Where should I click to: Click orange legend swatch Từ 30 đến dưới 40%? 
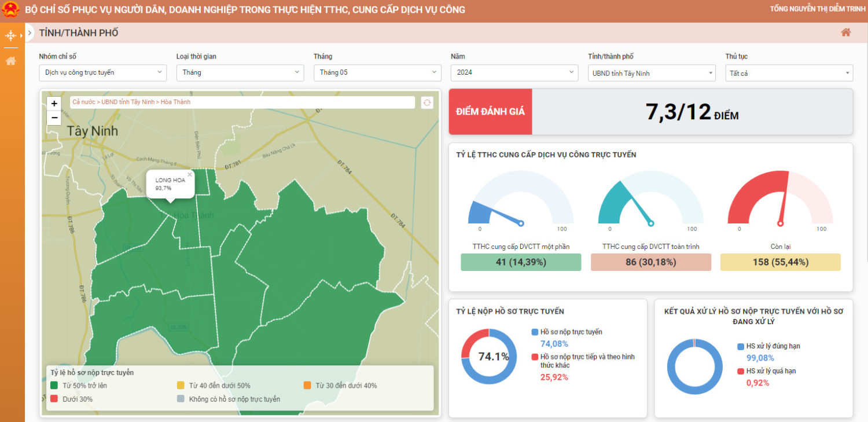pyautogui.click(x=307, y=386)
